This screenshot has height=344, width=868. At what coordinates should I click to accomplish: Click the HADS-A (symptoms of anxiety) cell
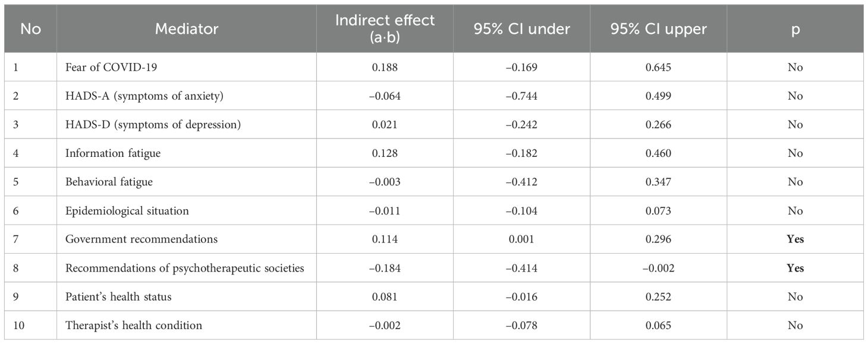tap(144, 96)
